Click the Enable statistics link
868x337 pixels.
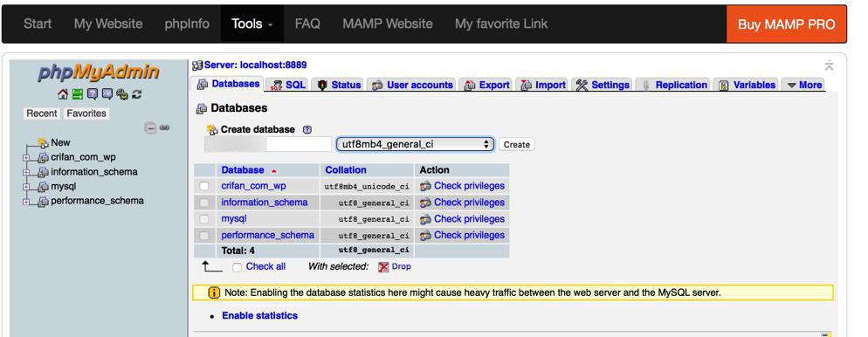(x=259, y=315)
